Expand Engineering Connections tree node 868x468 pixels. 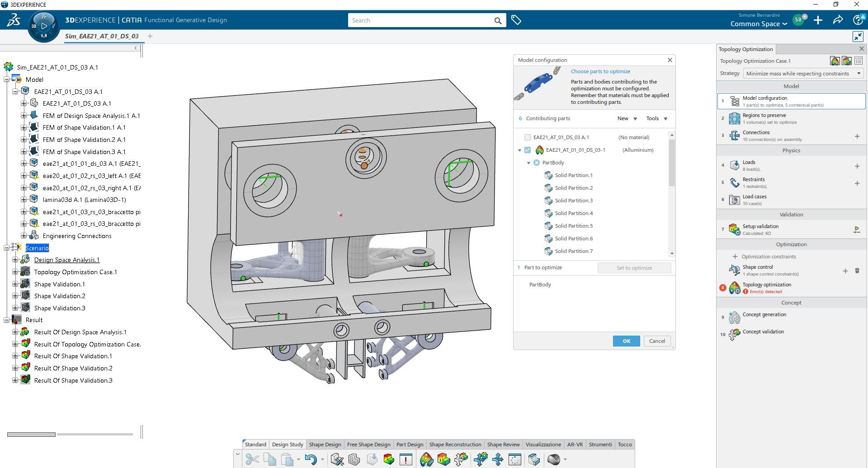tap(24, 236)
